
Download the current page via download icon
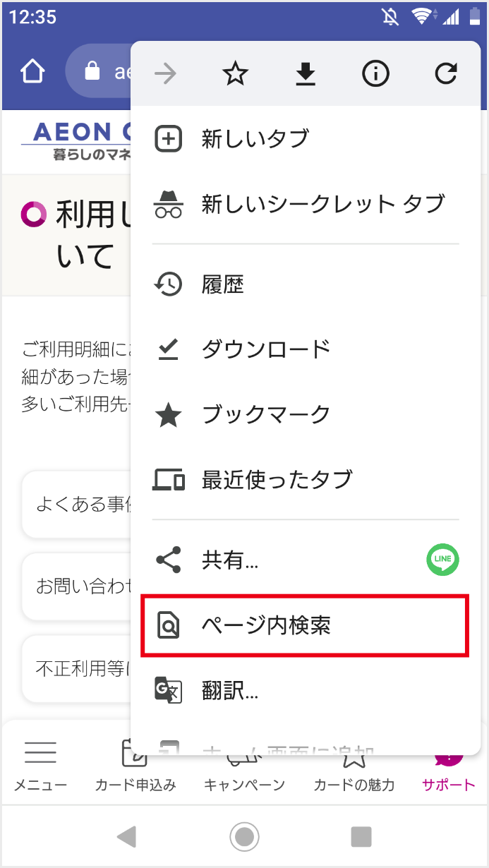pyautogui.click(x=305, y=73)
